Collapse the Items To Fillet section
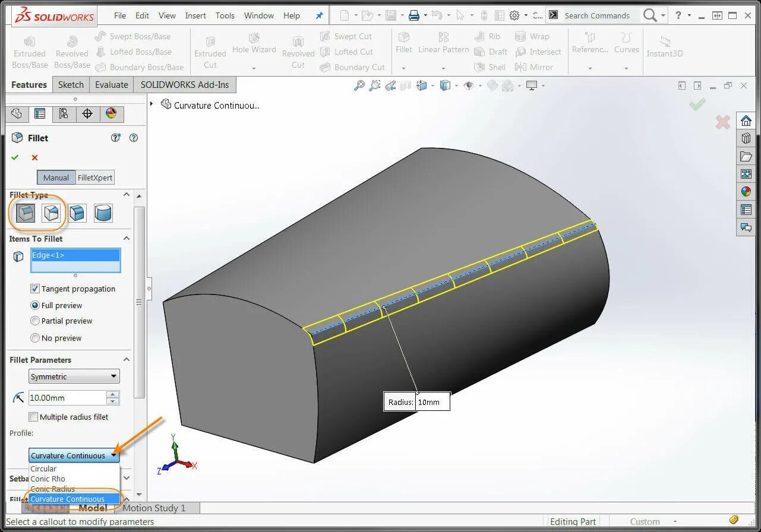The image size is (761, 532). pyautogui.click(x=125, y=238)
